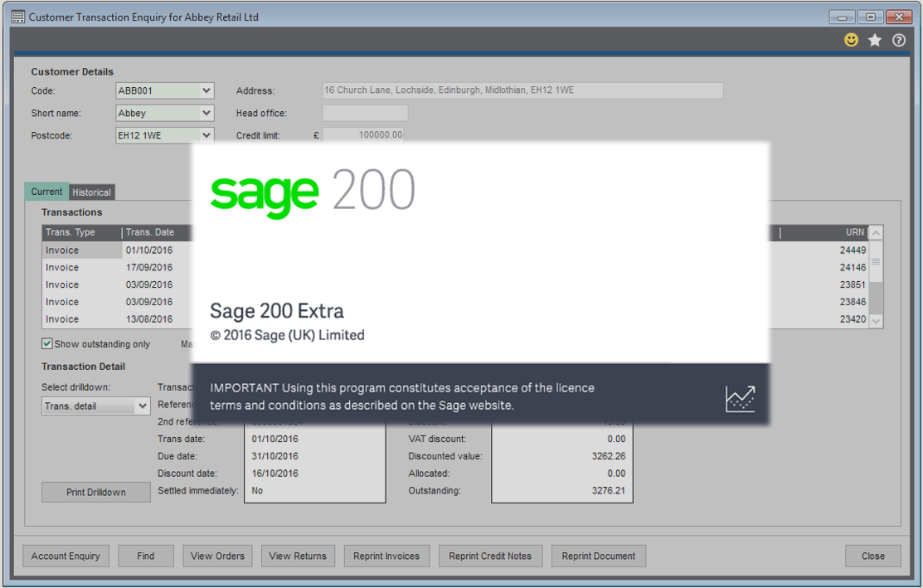The height and width of the screenshot is (588, 923).
Task: Click the View Orders button
Action: coord(217,556)
